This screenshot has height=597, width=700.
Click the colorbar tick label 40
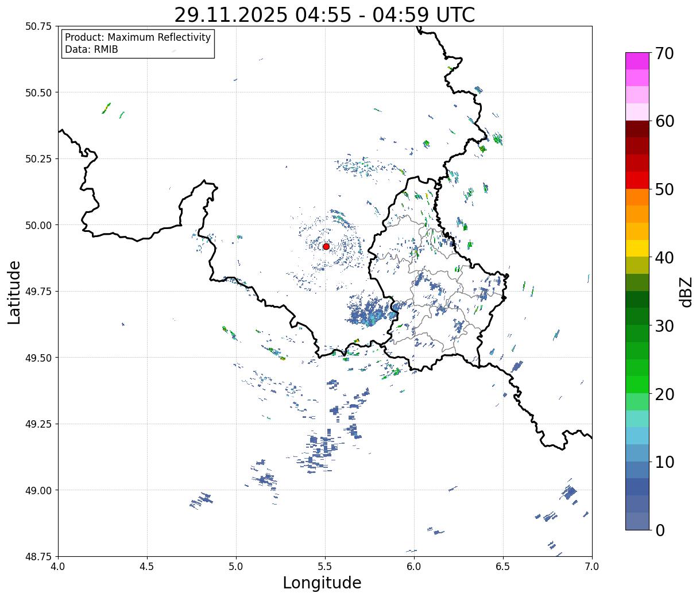coord(664,257)
